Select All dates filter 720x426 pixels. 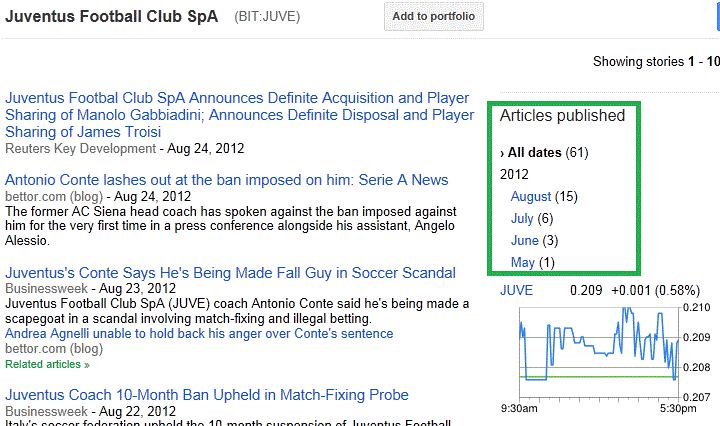[x=534, y=153]
